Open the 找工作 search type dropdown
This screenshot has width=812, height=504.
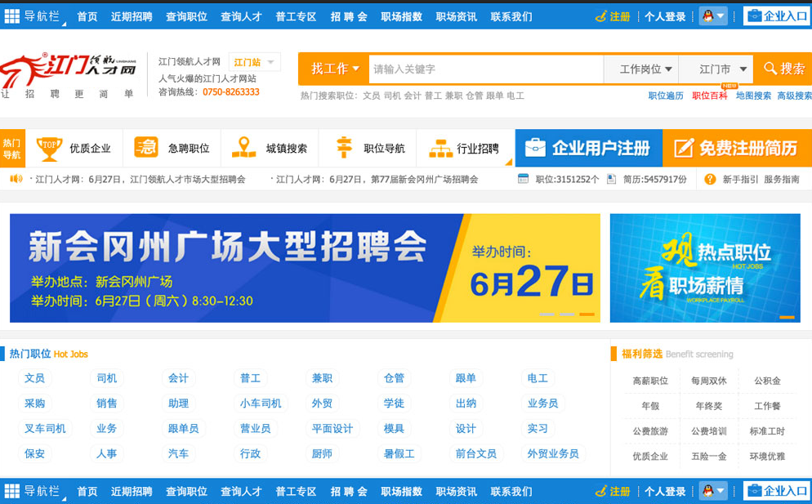[x=333, y=69]
